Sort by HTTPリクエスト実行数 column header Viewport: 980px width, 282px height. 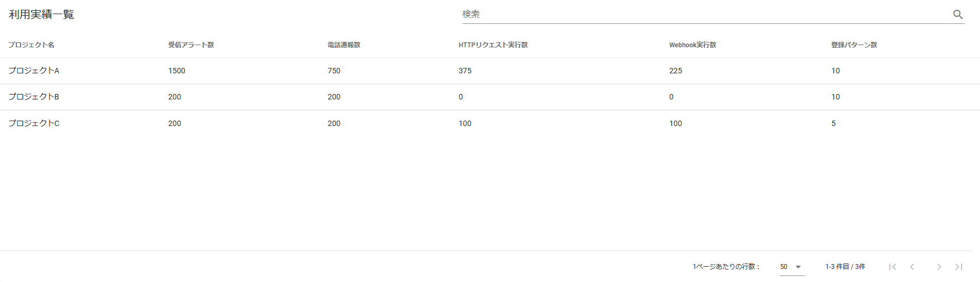(x=493, y=45)
